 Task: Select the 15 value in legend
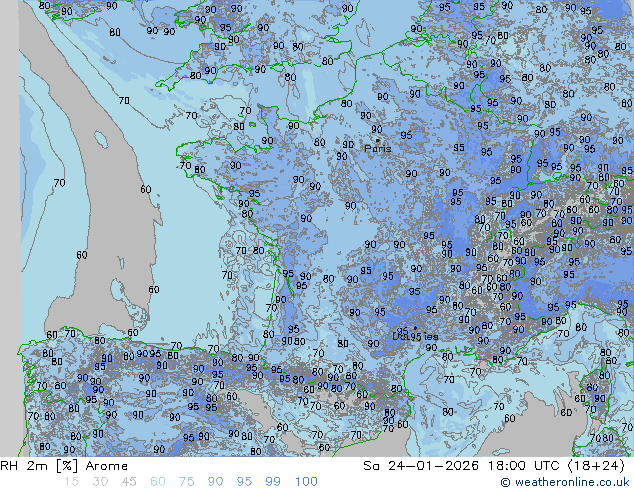pos(71,481)
